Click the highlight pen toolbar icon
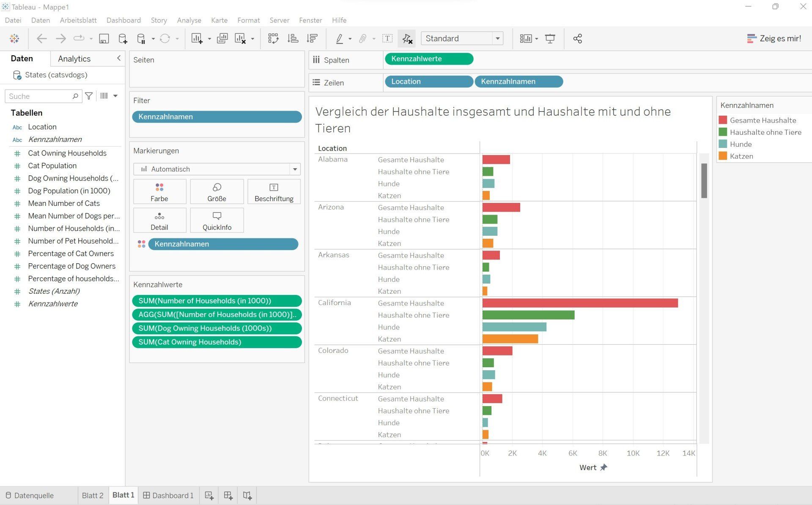The image size is (812, 505). tap(339, 38)
